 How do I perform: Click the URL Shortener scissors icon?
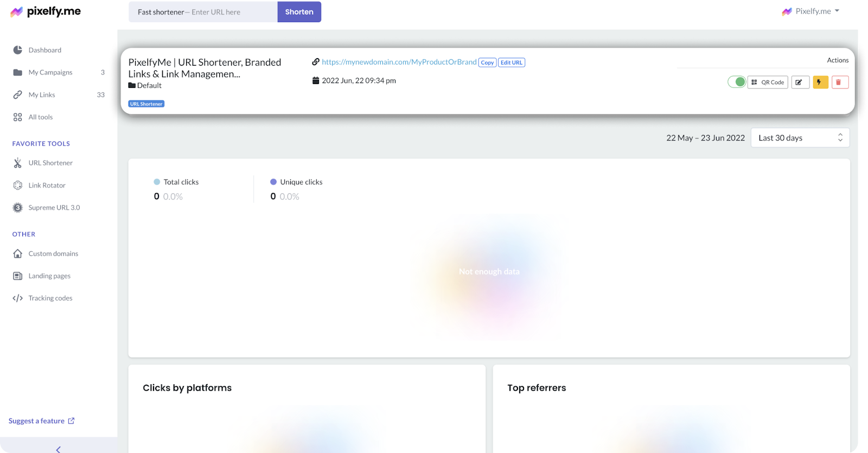pyautogui.click(x=18, y=163)
